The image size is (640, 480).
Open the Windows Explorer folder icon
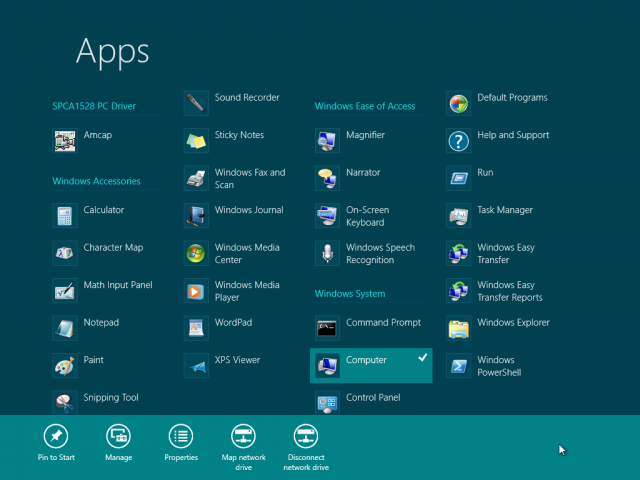459,329
